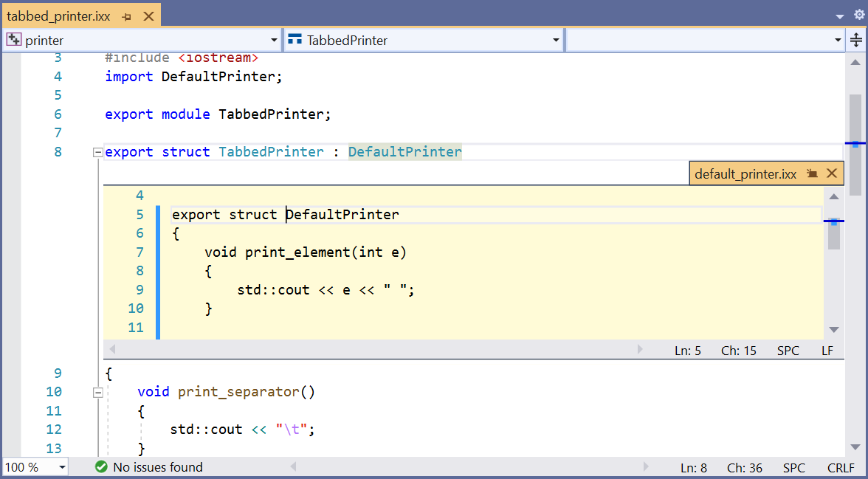
Task: Click the CRLF line-ending indicator
Action: [x=841, y=466]
